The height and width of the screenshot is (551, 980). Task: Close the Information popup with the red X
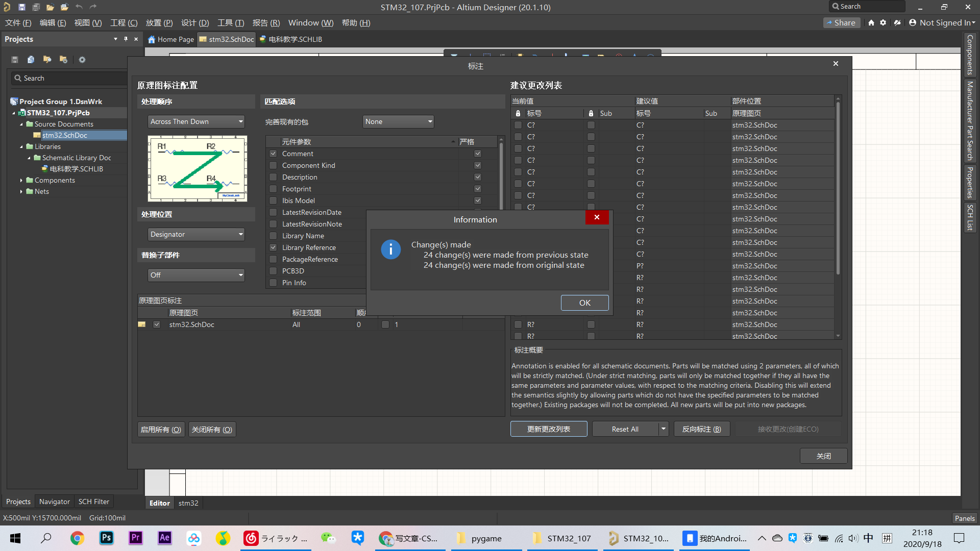tap(597, 217)
